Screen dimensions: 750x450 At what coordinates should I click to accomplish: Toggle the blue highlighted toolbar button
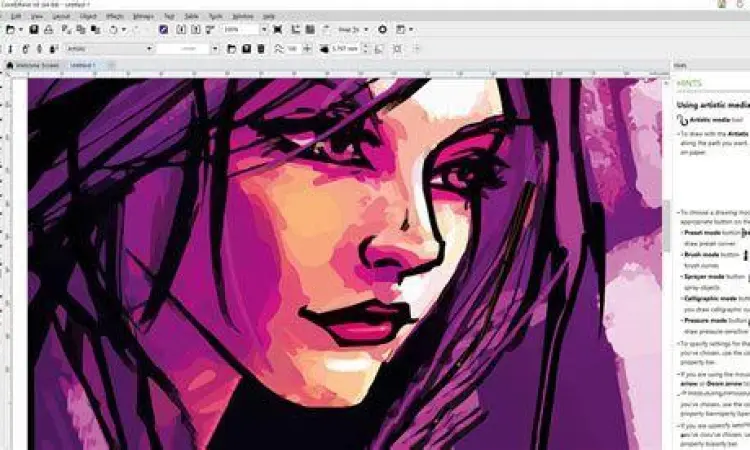click(x=163, y=31)
